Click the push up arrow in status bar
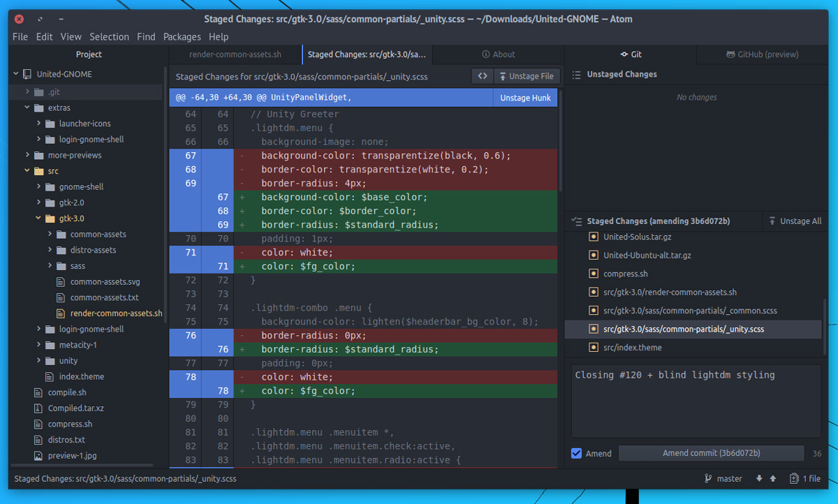 coord(773,478)
